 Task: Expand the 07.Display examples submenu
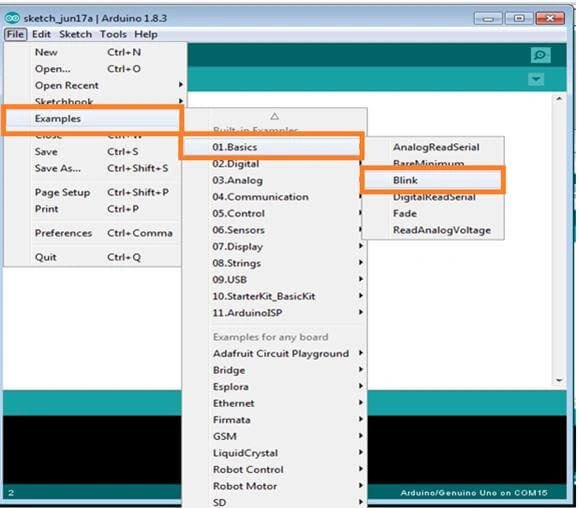(x=274, y=247)
